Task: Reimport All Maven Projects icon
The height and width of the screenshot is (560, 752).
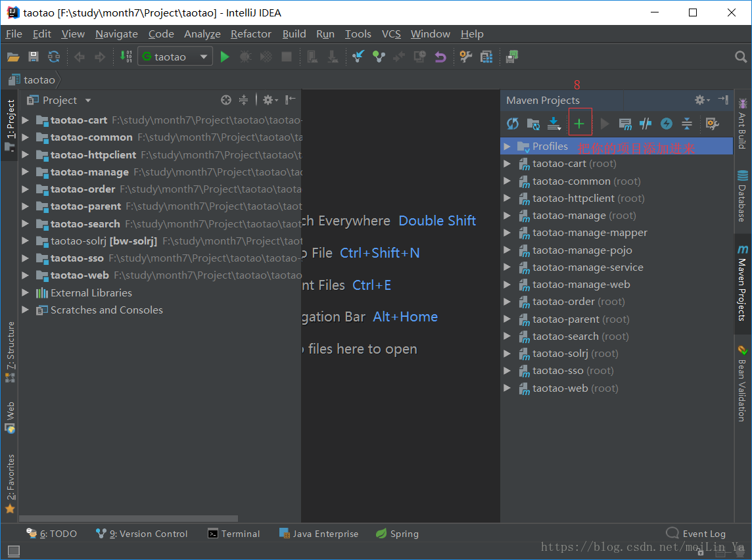Action: point(513,124)
